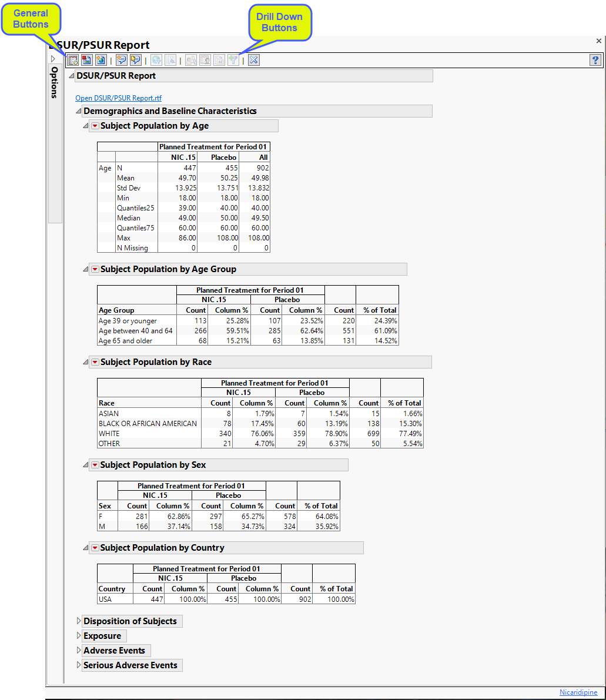606x700 pixels.
Task: Click the double yellow speech bubble toolbar icon
Action: pyautogui.click(x=136, y=60)
